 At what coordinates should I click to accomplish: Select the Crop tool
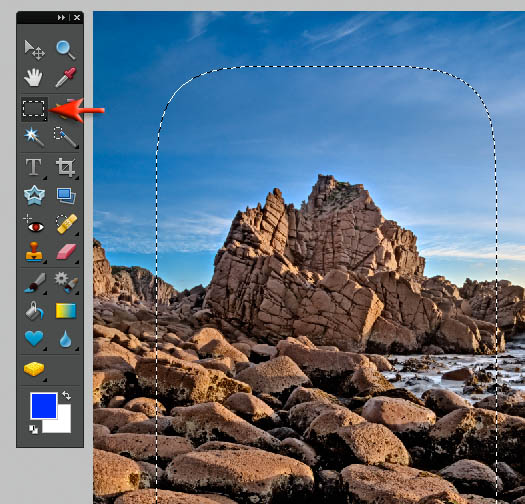tap(66, 167)
